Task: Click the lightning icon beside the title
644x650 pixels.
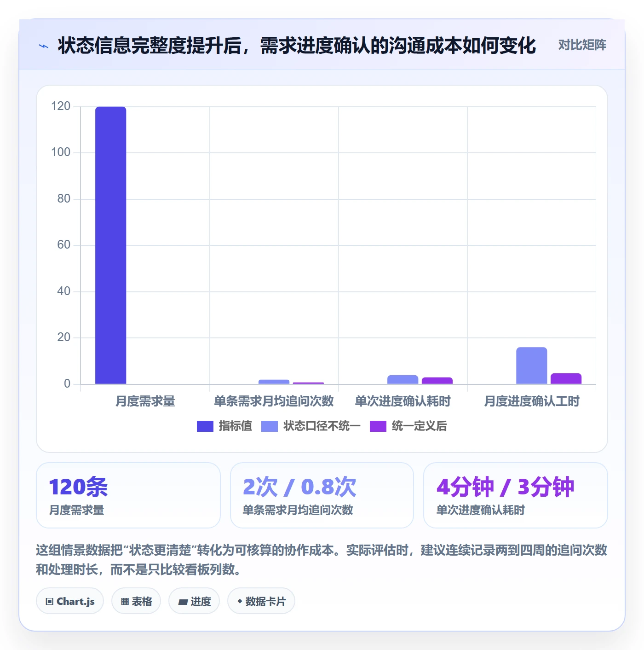Action: click(44, 46)
